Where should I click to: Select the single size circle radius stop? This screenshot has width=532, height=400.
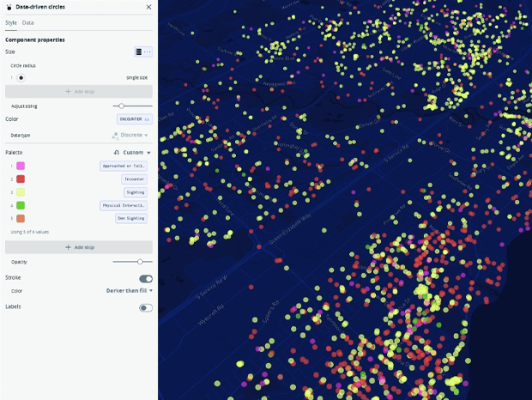21,78
